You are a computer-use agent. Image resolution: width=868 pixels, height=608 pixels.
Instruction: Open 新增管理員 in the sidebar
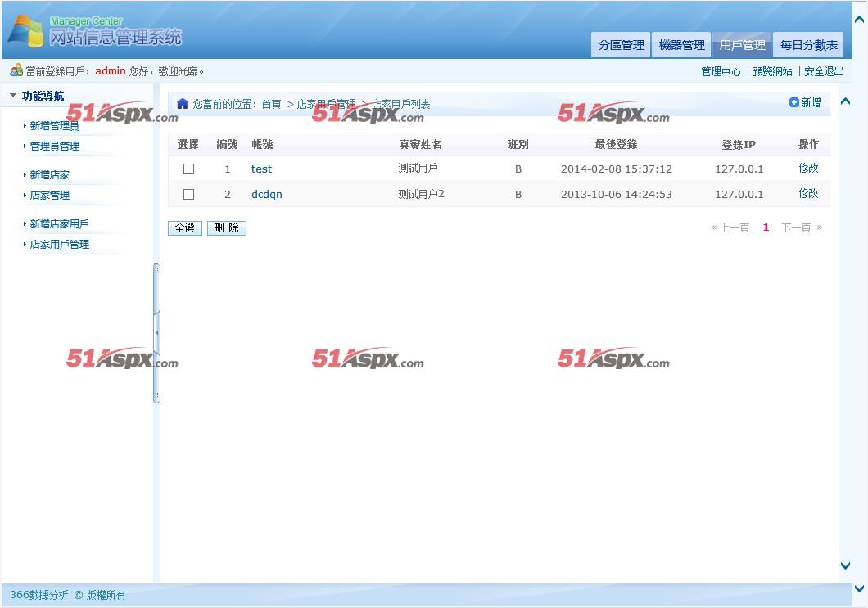(x=54, y=125)
